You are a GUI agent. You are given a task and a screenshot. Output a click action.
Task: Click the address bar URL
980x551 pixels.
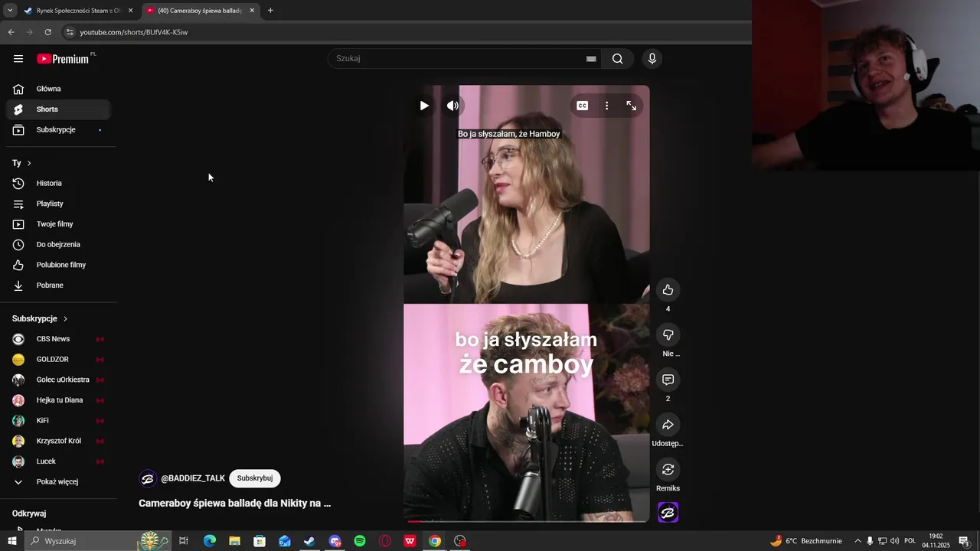coord(134,32)
